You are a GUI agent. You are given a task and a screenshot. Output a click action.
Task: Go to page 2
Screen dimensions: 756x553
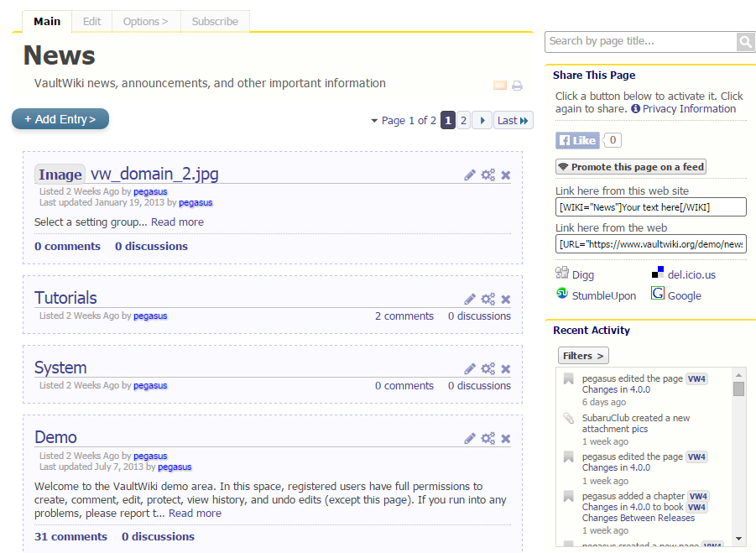(463, 121)
